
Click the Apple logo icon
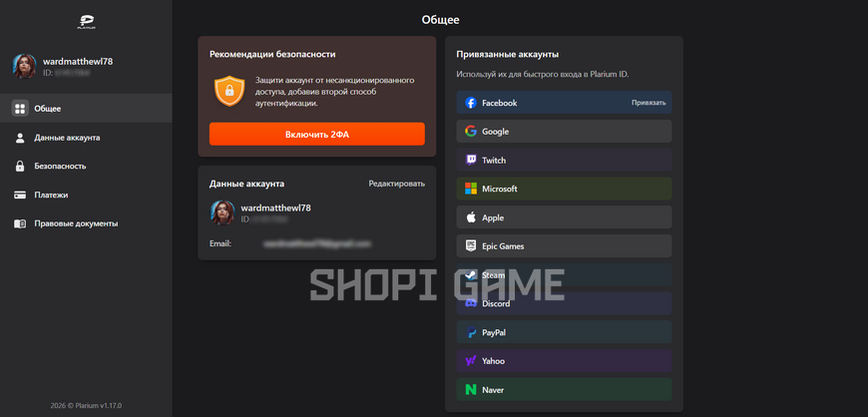pos(471,217)
